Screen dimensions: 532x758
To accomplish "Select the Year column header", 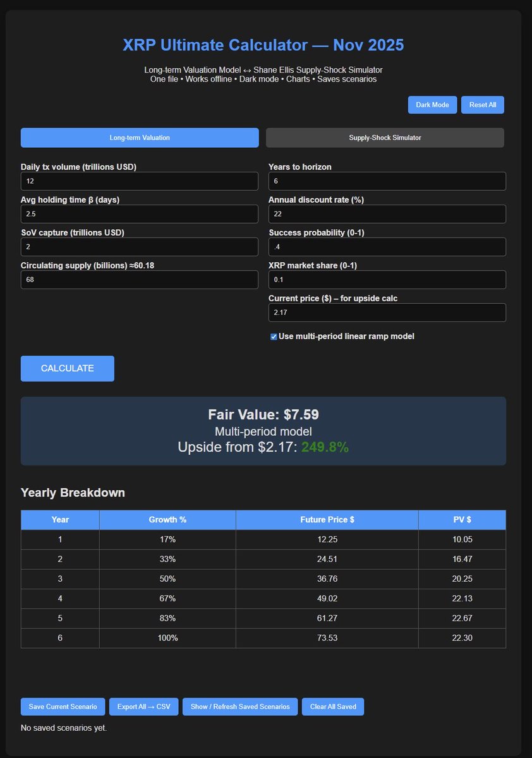I will pos(60,520).
